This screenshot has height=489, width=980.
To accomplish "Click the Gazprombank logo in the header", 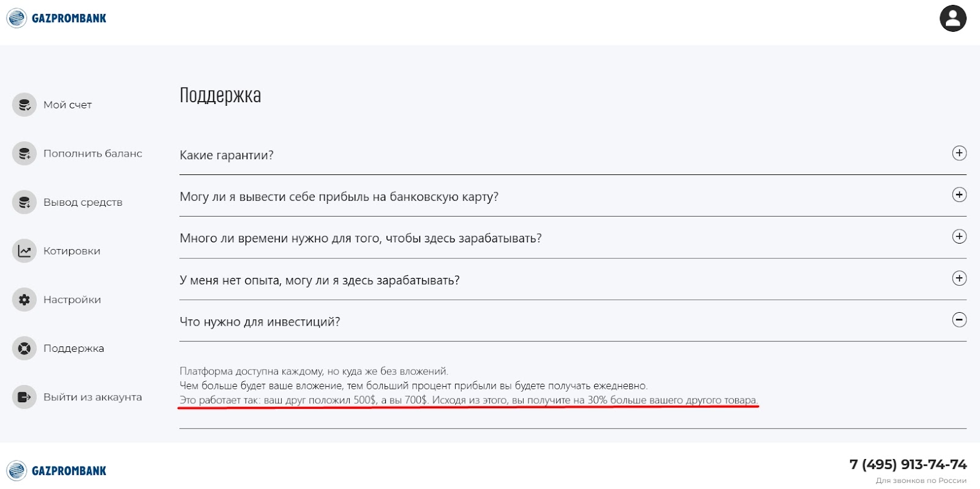I will tap(56, 18).
